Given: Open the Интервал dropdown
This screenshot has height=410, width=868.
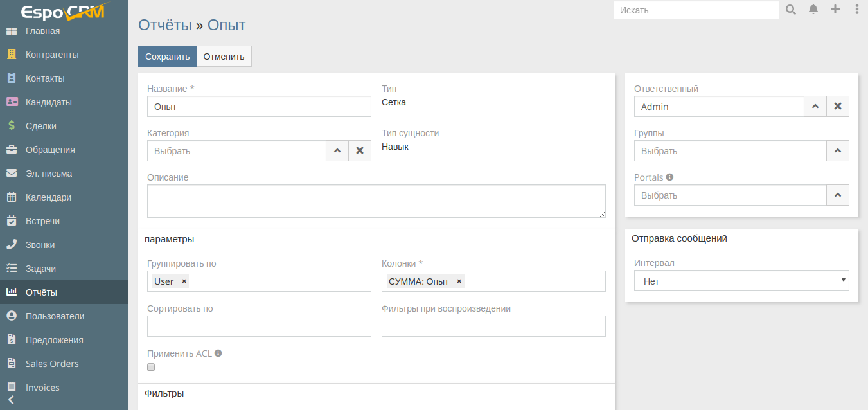Looking at the screenshot, I should (x=741, y=281).
